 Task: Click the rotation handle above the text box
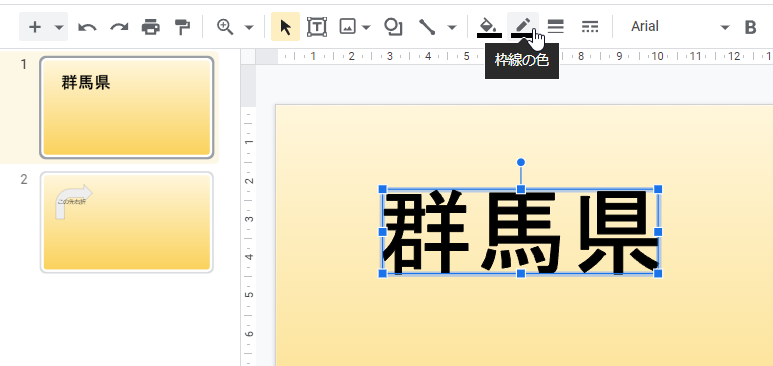pyautogui.click(x=521, y=162)
